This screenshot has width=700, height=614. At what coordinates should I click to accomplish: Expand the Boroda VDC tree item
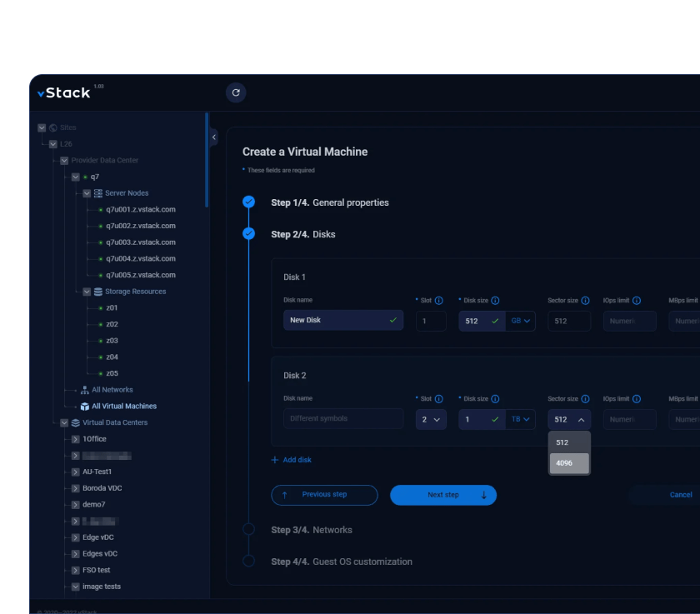pyautogui.click(x=75, y=488)
